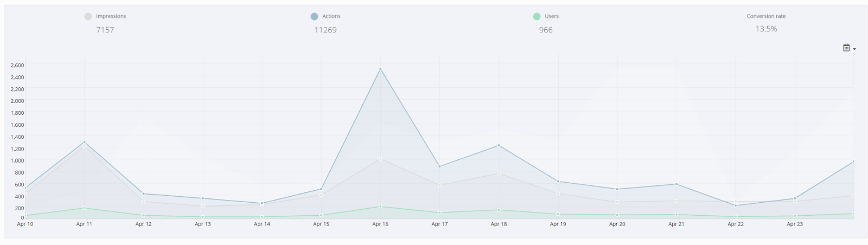Click the Users data point on Apr 16
Screen dimensions: 868x245
pos(380,207)
